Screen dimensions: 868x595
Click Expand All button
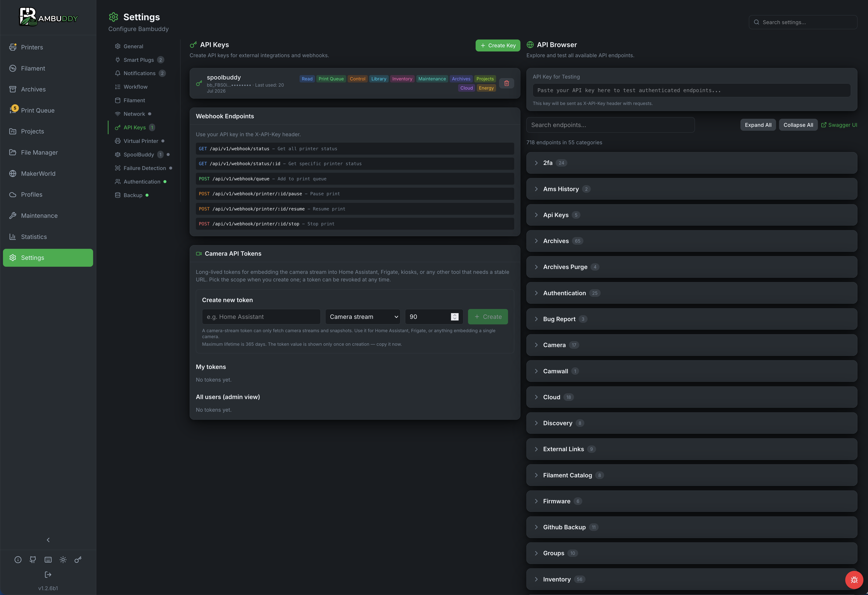[758, 125]
